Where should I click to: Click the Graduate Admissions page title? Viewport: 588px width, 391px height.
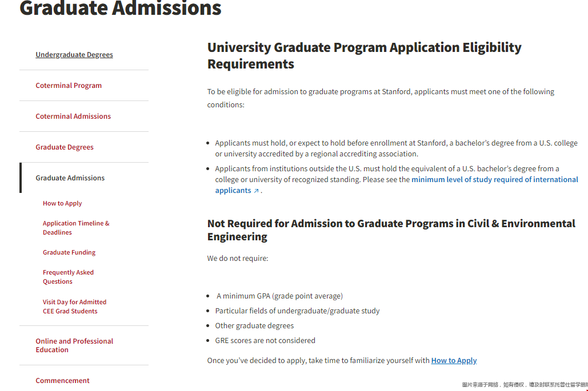tap(121, 9)
